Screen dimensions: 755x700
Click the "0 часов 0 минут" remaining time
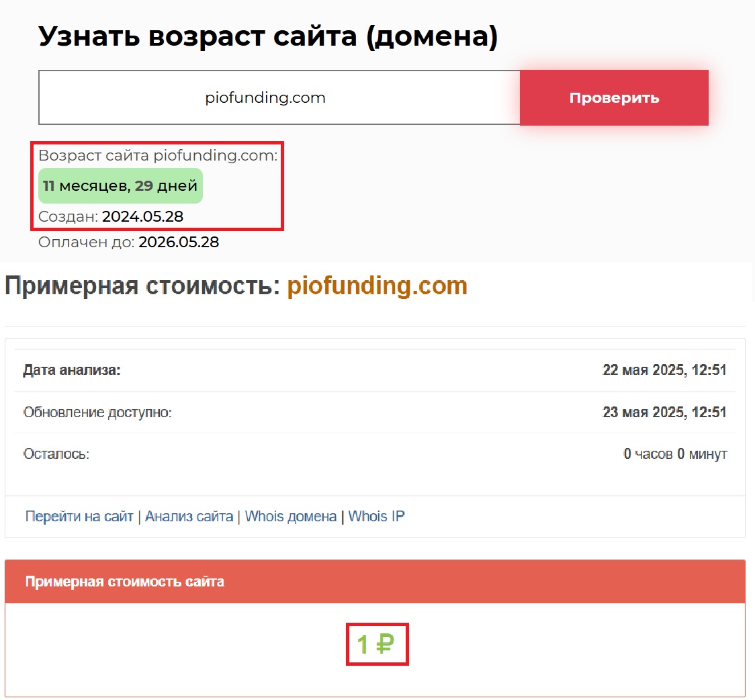click(674, 454)
